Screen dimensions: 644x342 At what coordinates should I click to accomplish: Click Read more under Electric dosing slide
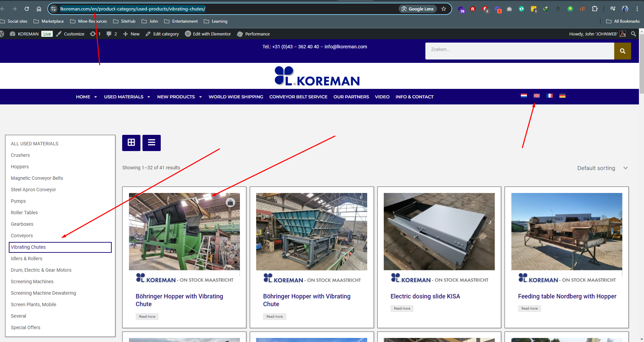coord(402,309)
